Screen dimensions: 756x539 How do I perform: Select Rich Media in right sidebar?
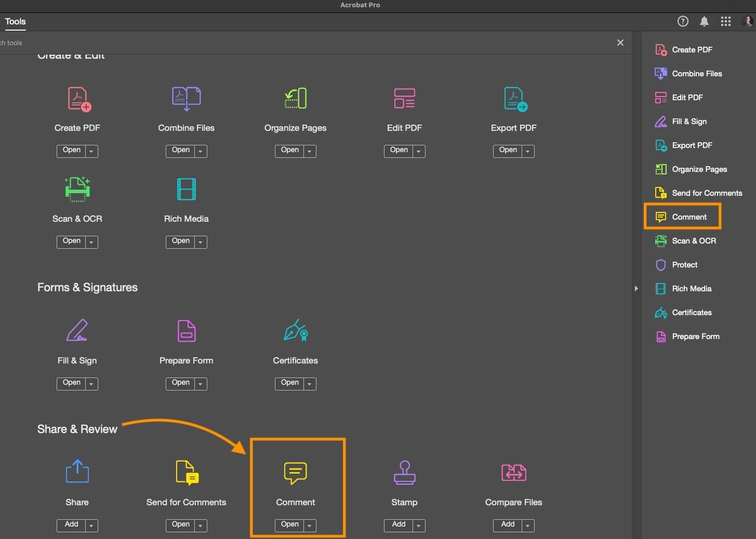click(x=683, y=289)
